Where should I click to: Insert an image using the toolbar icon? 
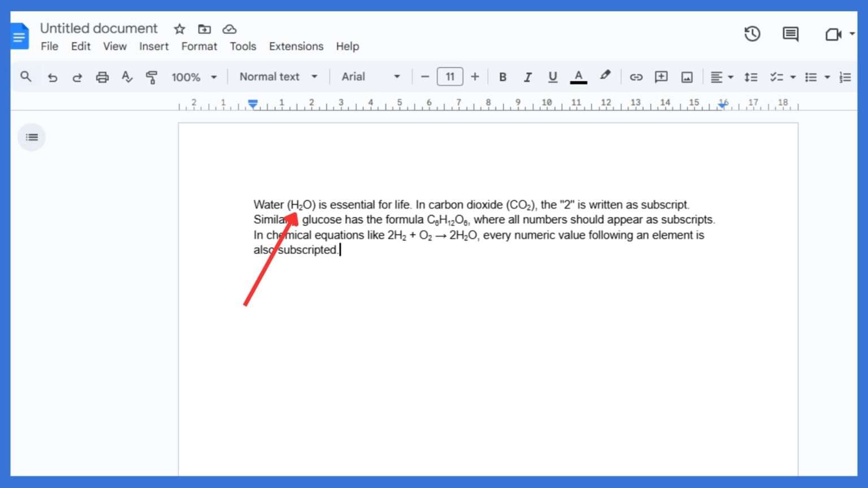(x=687, y=76)
